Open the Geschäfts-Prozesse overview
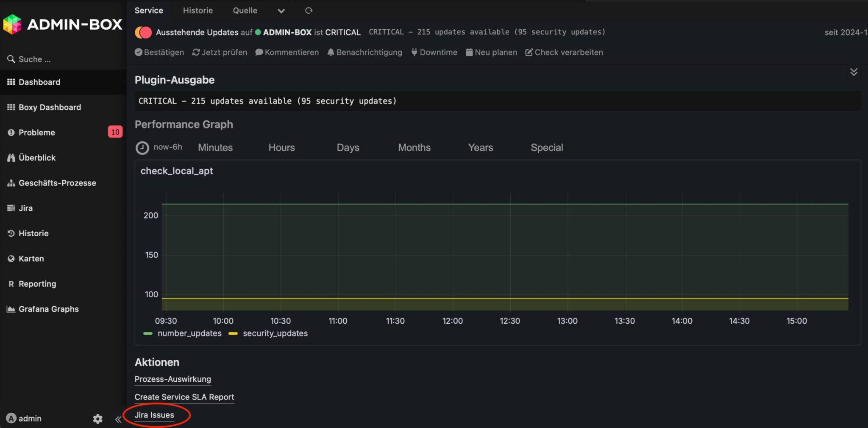 point(57,183)
